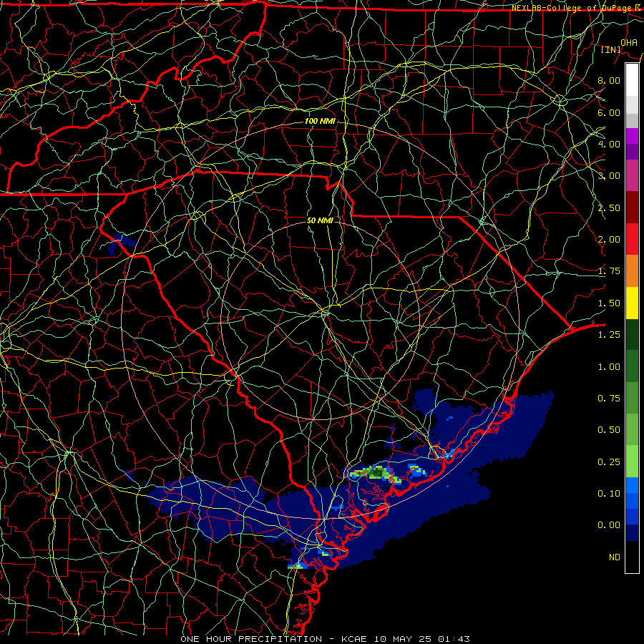The image size is (644, 644).
Task: Click the 2.00 legend value label
Action: [609, 240]
